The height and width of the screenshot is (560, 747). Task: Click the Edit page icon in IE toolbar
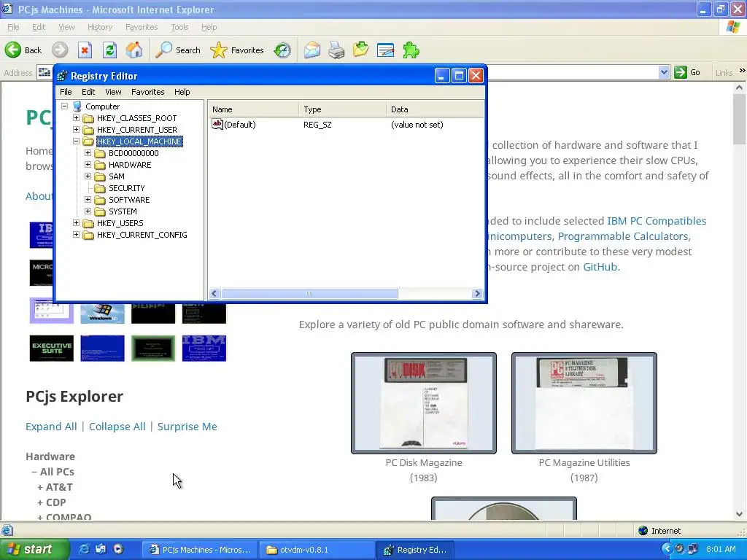point(385,50)
